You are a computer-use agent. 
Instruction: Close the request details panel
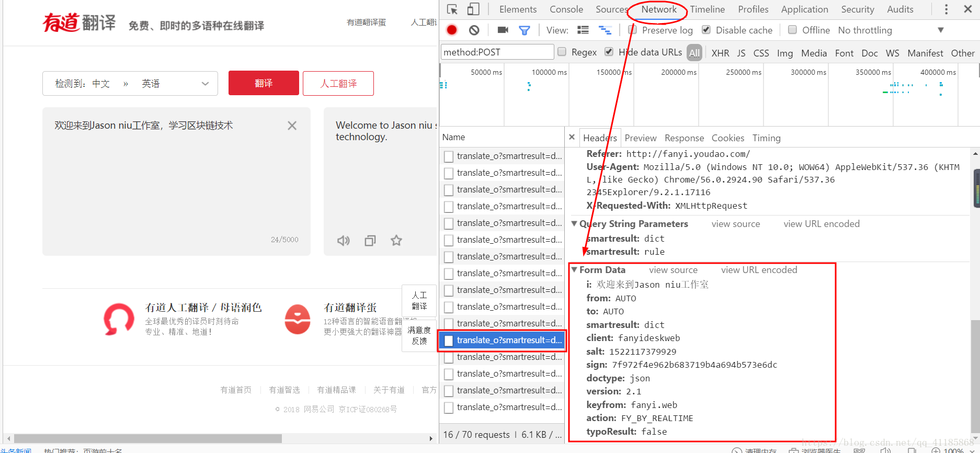pyautogui.click(x=572, y=137)
